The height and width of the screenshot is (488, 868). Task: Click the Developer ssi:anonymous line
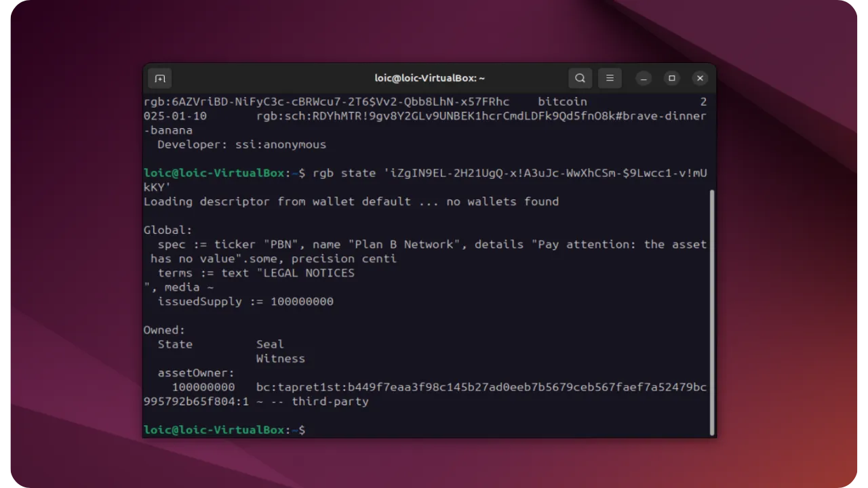(x=241, y=144)
